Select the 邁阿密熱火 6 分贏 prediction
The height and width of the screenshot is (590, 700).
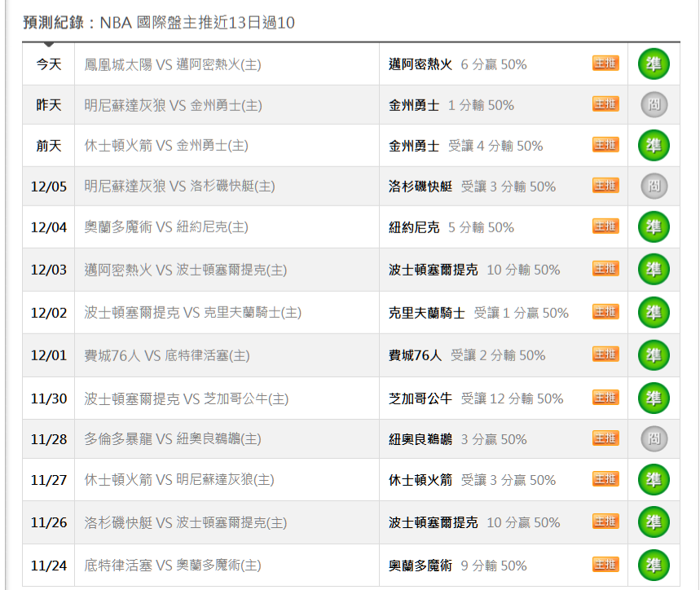tap(458, 64)
